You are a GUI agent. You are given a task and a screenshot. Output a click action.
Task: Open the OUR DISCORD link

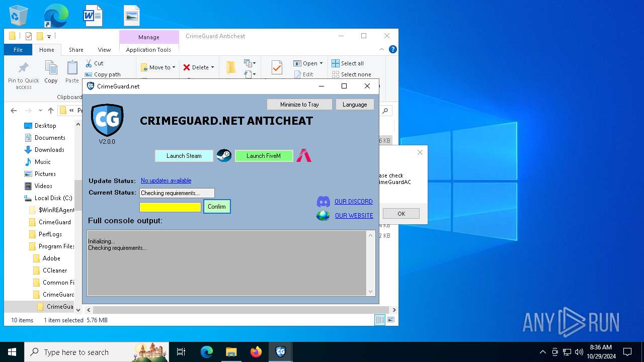coord(354,202)
